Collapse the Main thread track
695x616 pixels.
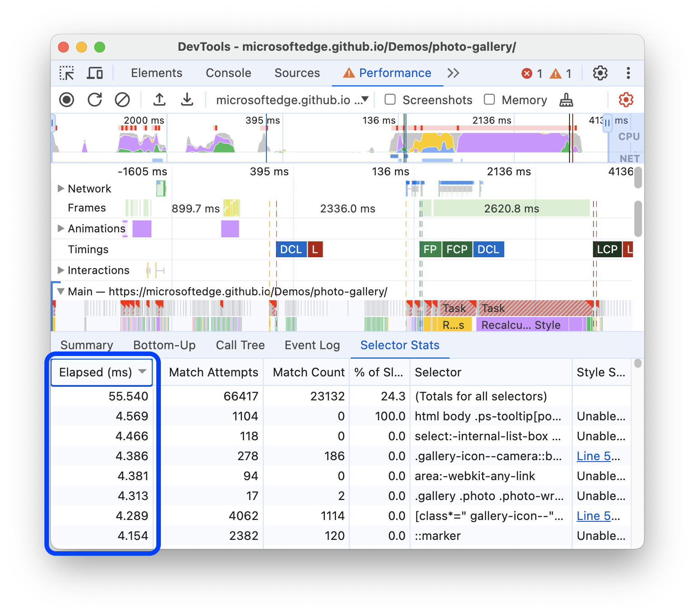(x=61, y=291)
